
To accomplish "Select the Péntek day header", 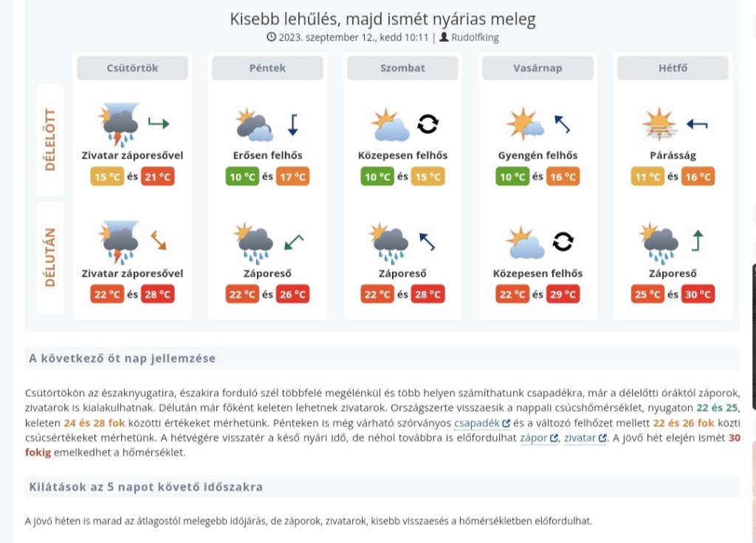I will point(267,67).
